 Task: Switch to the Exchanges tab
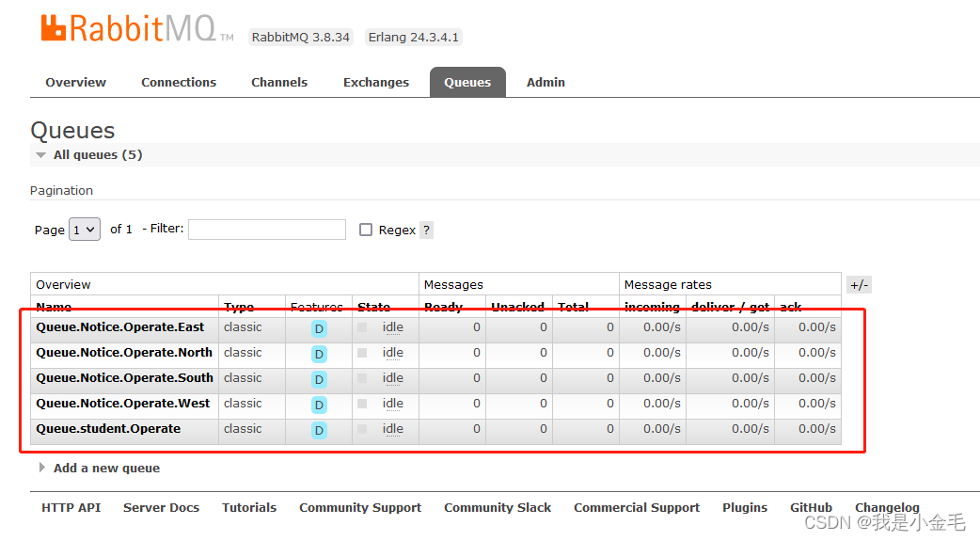click(x=376, y=82)
